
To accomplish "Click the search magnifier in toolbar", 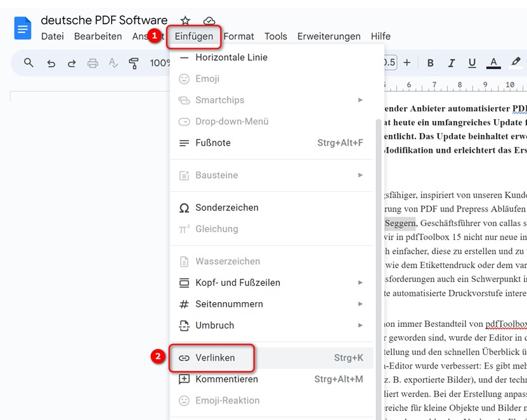I will pos(29,63).
